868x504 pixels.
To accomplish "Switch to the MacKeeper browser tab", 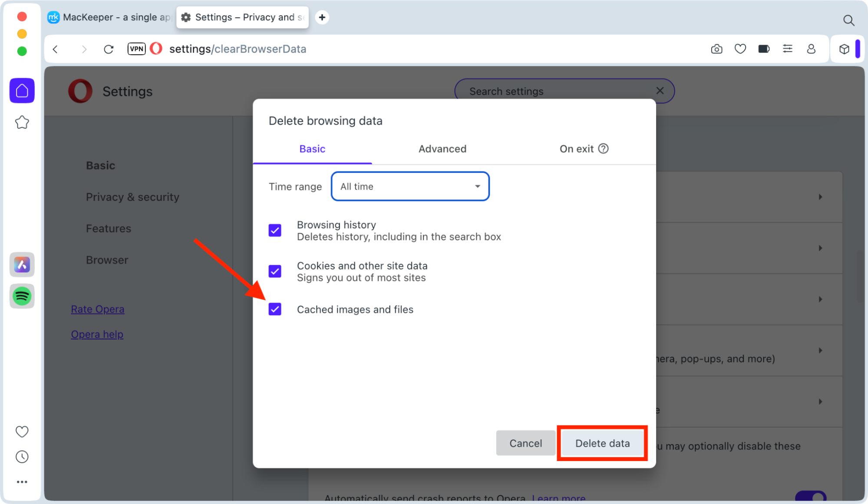I will click(x=109, y=17).
